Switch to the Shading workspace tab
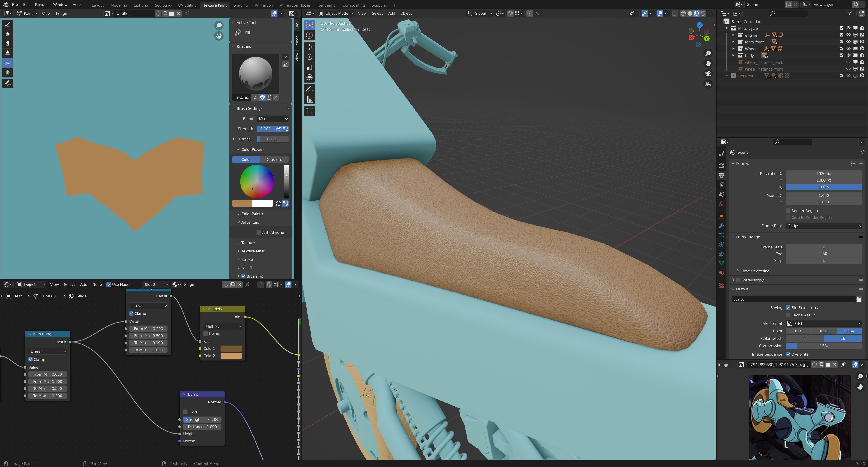 click(x=240, y=5)
